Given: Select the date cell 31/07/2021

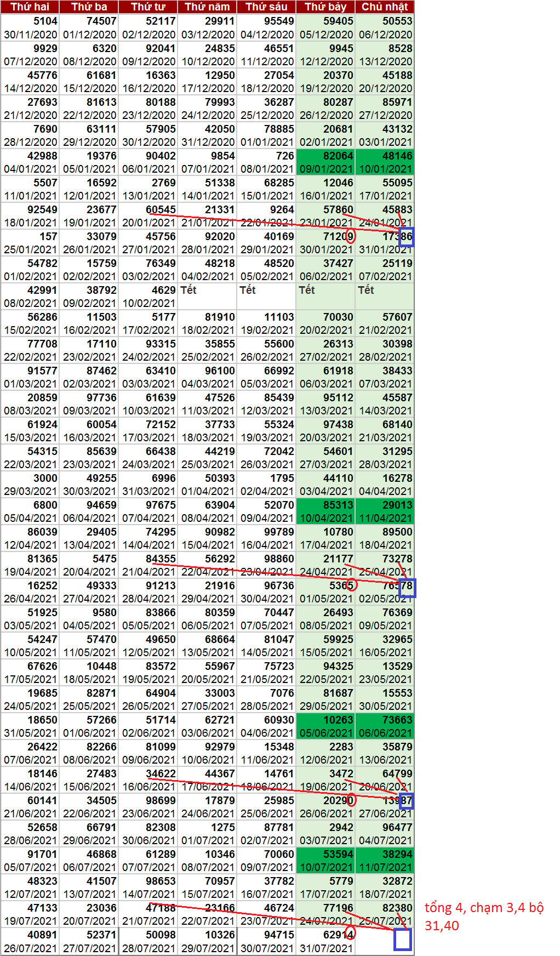Looking at the screenshot, I should click(x=326, y=948).
